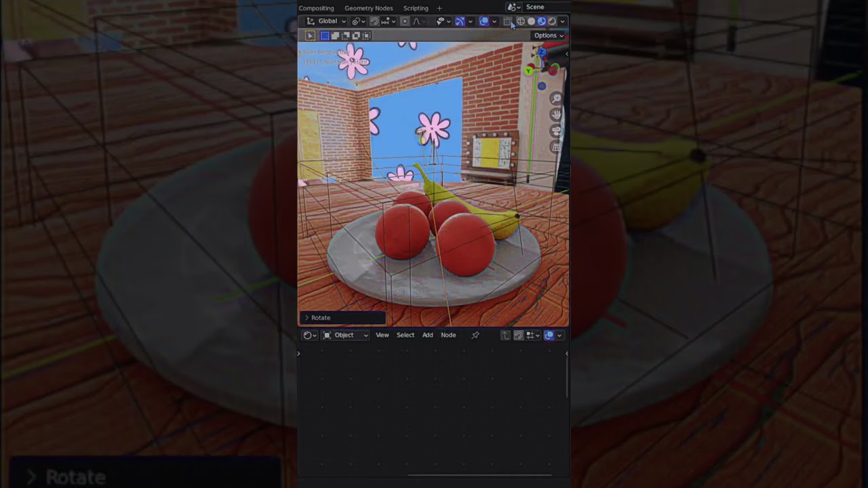Screen dimensions: 868x488
Task: Switch perspective/orthographic with grid icon
Action: (x=556, y=146)
